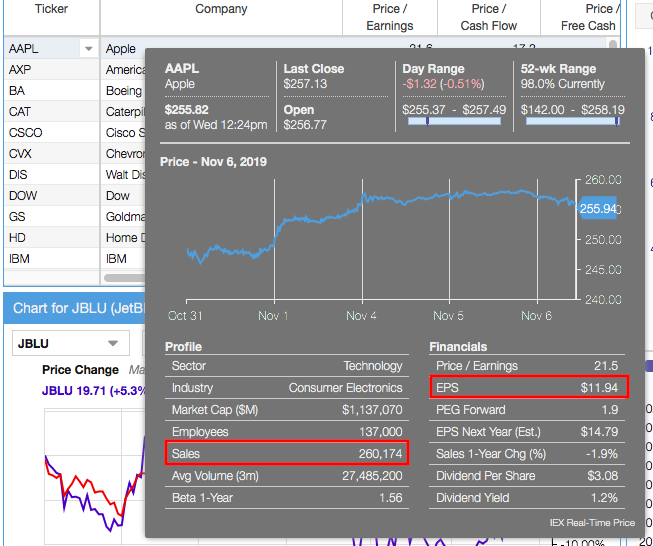
Task: Click the $255.82 current price text
Action: 186,110
